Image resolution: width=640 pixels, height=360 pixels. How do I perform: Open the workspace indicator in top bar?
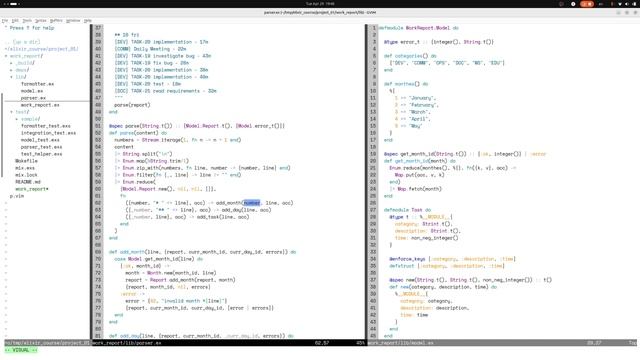[11, 4]
